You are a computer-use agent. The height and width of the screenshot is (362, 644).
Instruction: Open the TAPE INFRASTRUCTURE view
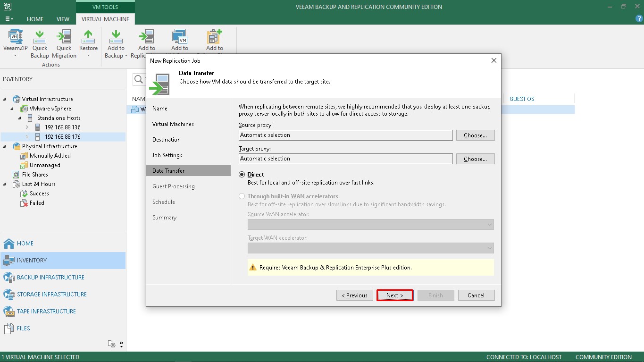(63, 311)
